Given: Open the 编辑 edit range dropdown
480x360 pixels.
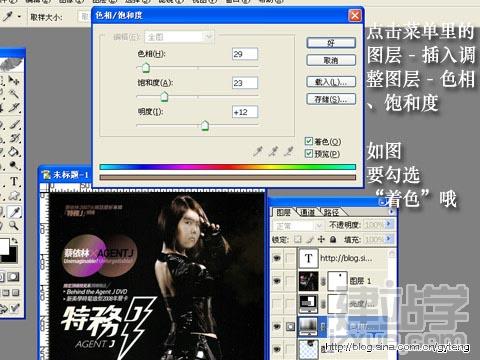Looking at the screenshot, I should click(x=179, y=37).
